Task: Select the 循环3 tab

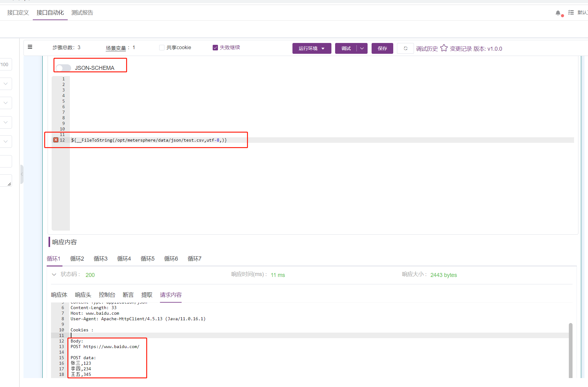Action: [x=100, y=259]
